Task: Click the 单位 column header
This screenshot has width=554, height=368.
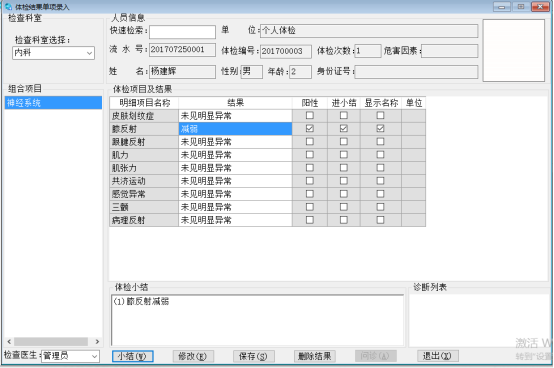Action: (x=414, y=103)
